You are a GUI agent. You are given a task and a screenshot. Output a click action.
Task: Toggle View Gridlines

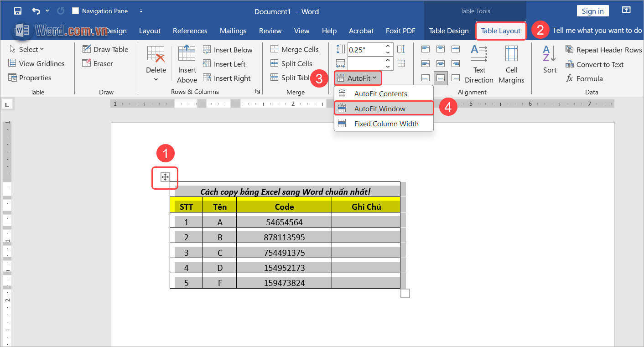pos(36,63)
